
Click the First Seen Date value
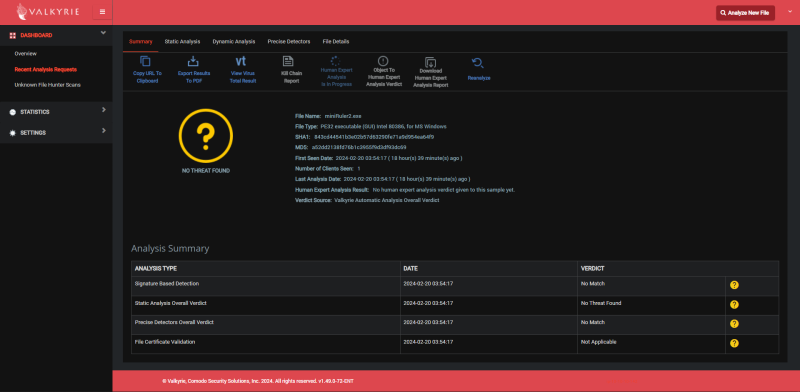coord(399,158)
